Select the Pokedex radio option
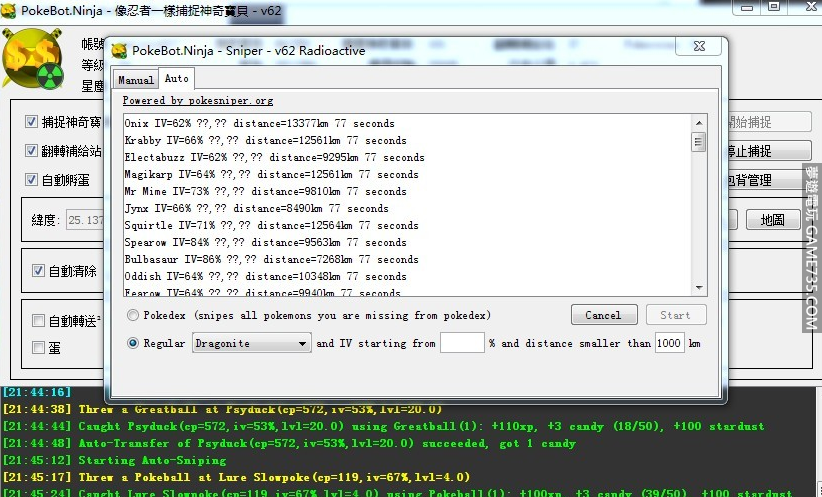Image resolution: width=822 pixels, height=497 pixels. [133, 315]
